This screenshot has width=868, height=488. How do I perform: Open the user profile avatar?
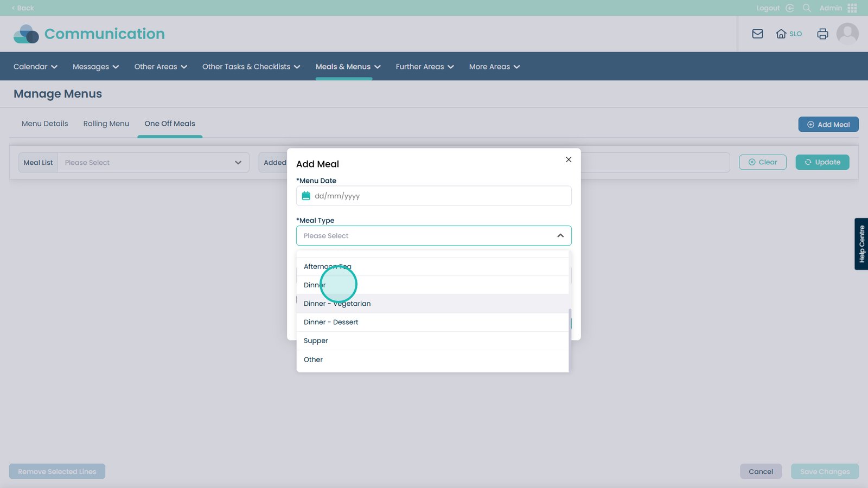[847, 34]
